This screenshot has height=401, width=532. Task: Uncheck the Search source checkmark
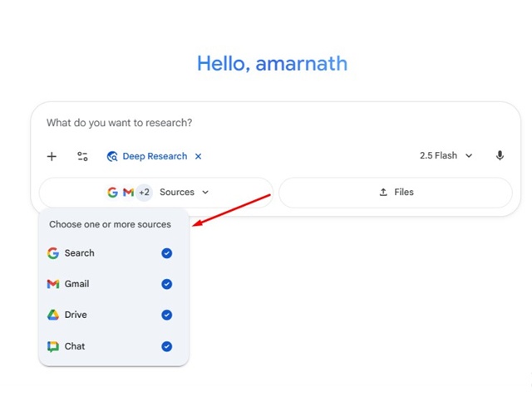click(167, 253)
